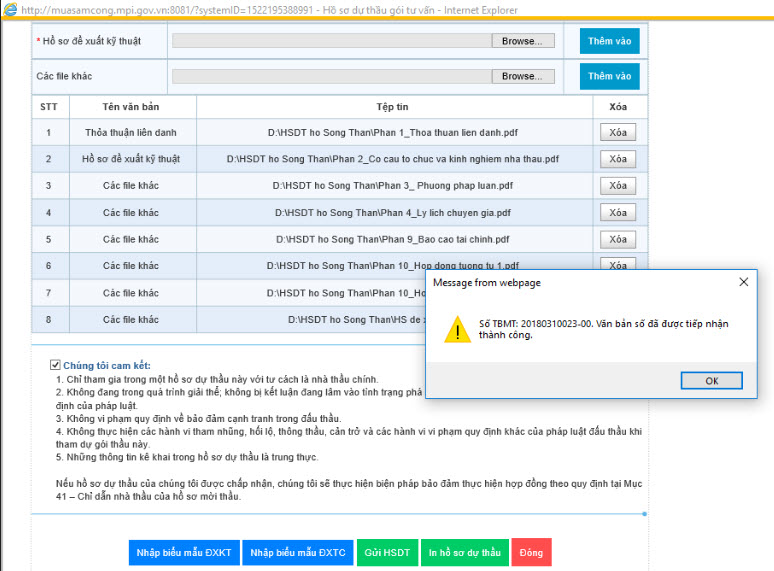Click the red Đóng button
The width and height of the screenshot is (774, 571).
(x=531, y=553)
